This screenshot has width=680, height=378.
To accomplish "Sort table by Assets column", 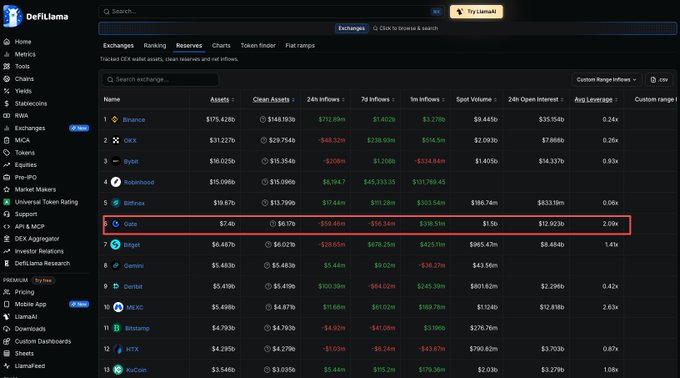I will coord(222,100).
